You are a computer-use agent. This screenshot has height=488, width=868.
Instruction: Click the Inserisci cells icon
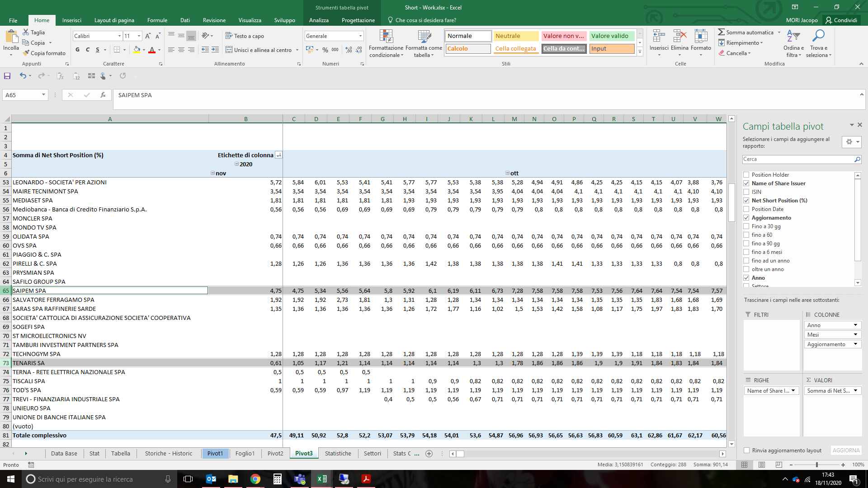[659, 36]
